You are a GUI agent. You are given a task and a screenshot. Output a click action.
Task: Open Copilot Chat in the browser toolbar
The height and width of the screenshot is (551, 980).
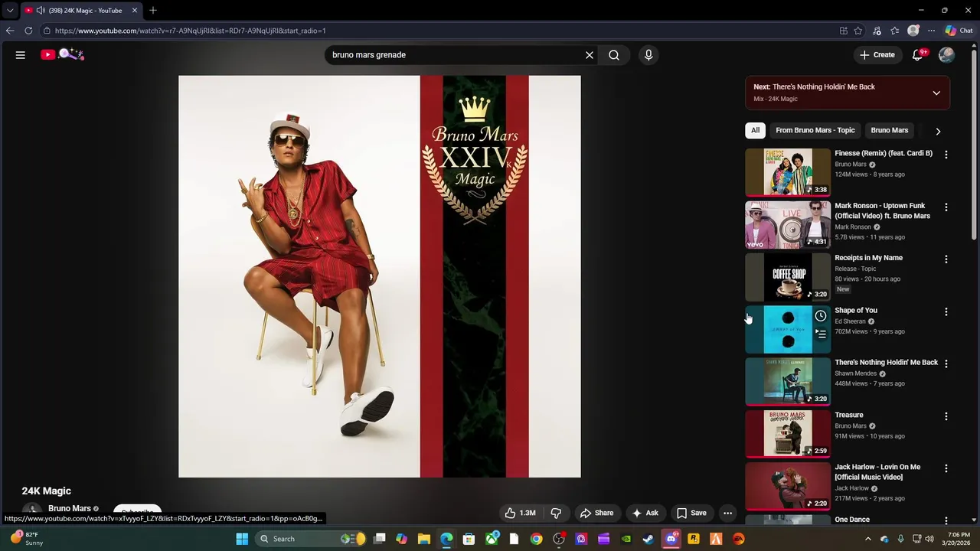click(x=959, y=31)
